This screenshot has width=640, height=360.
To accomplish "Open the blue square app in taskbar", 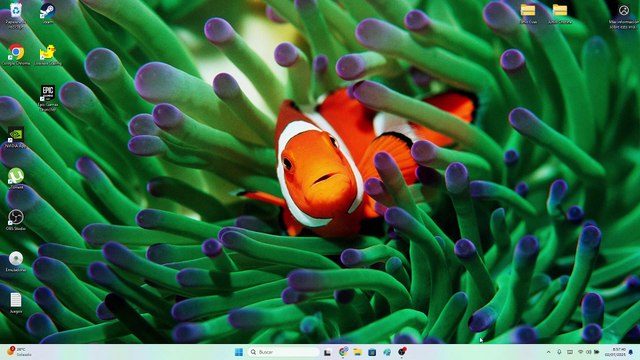I will tap(372, 352).
